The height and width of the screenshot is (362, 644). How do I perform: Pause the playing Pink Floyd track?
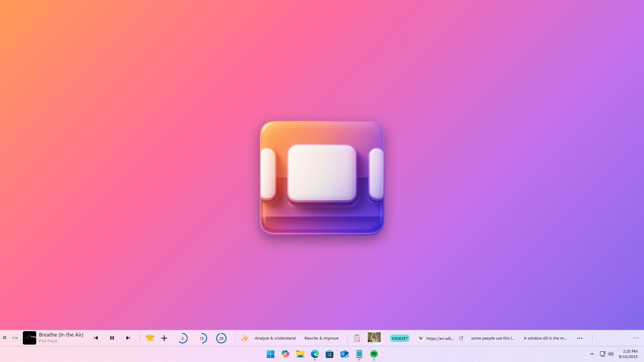coord(112,338)
